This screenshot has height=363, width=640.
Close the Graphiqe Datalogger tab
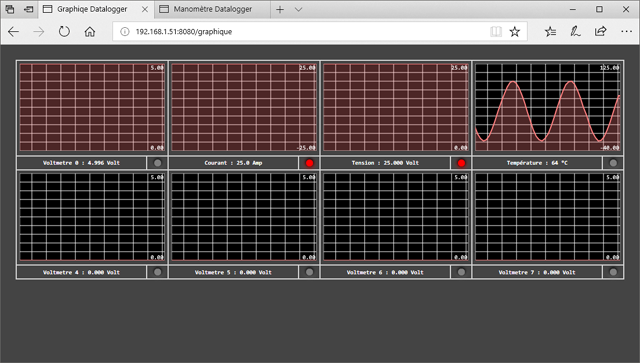coord(145,9)
